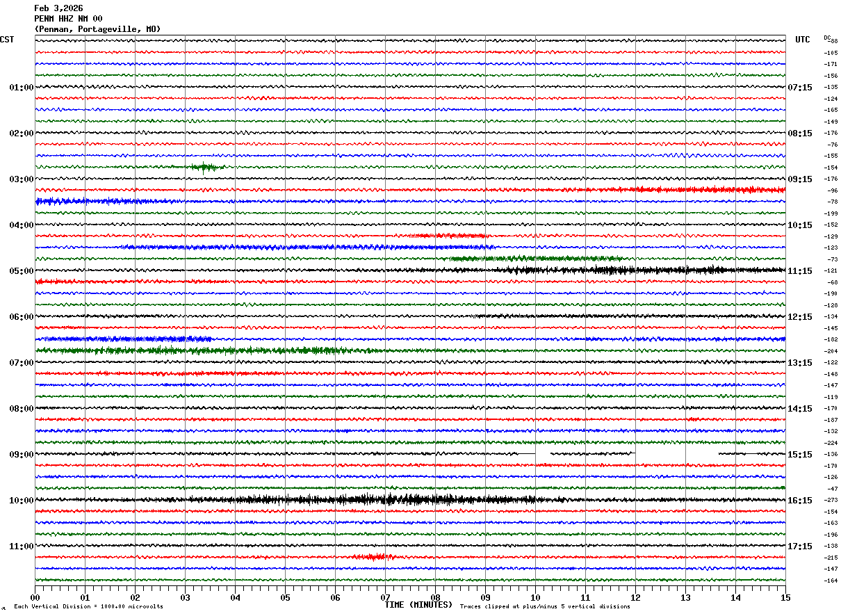This screenshot has height=616, width=841.
Task: Click minute tick label 10 on time axis
Action: [x=535, y=597]
